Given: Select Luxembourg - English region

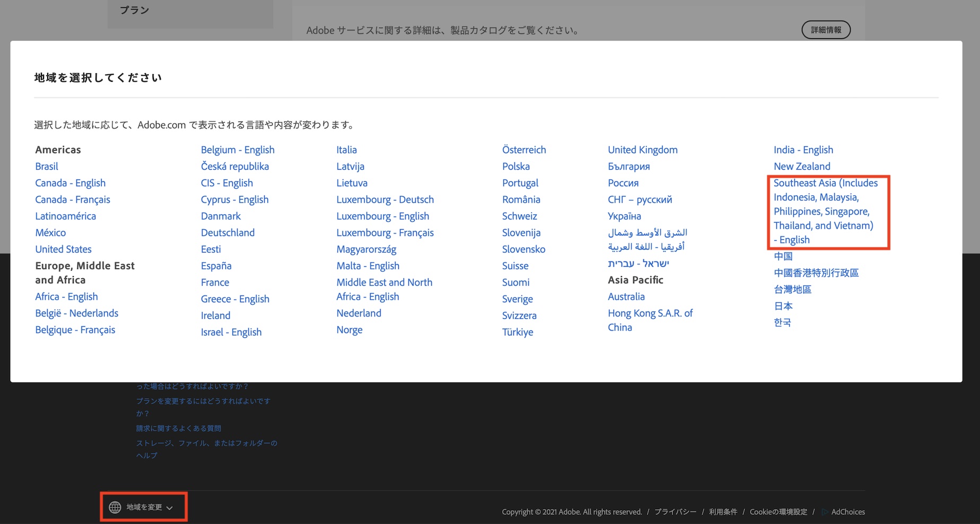Looking at the screenshot, I should 383,216.
